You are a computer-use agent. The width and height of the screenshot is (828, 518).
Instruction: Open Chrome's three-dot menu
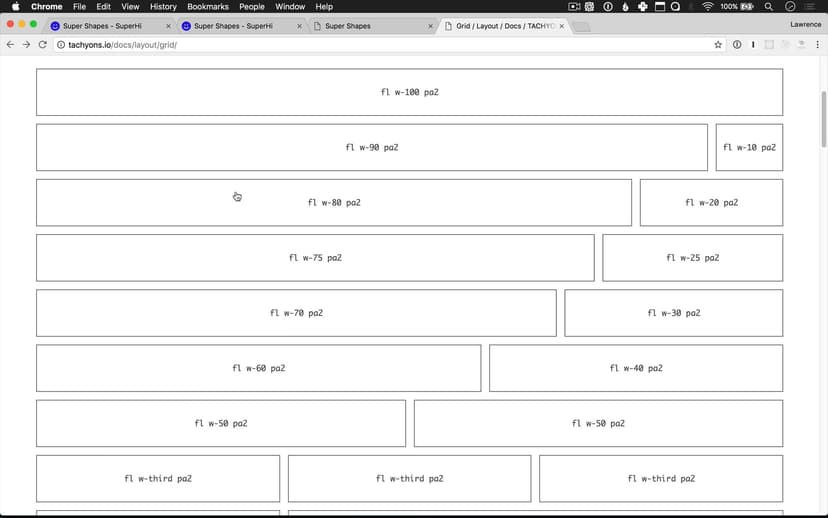[816, 45]
